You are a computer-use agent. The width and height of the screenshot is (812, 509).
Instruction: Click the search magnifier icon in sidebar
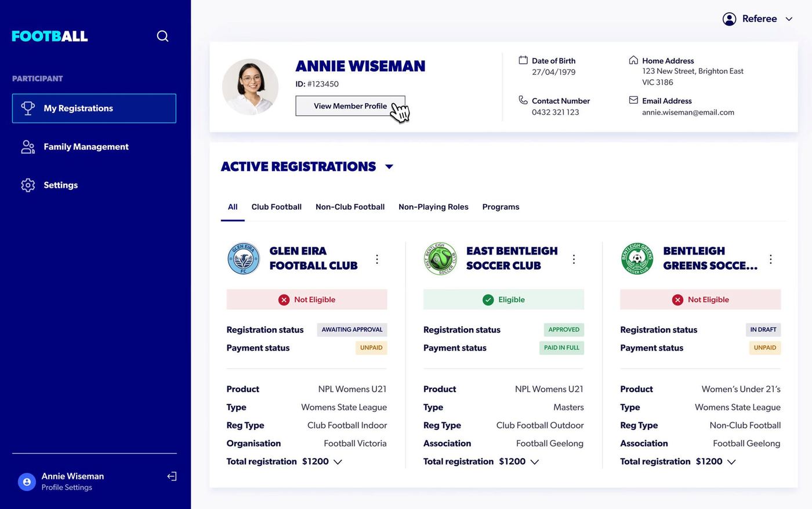(162, 36)
